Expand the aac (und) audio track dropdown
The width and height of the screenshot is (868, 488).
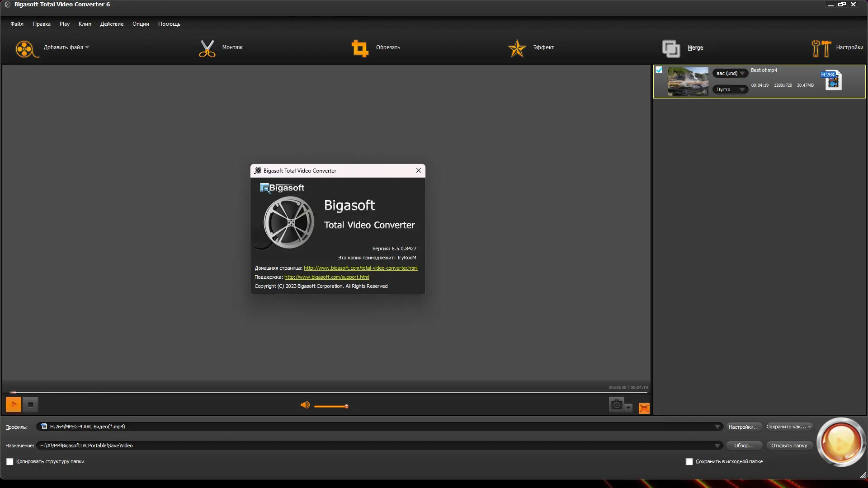click(742, 73)
